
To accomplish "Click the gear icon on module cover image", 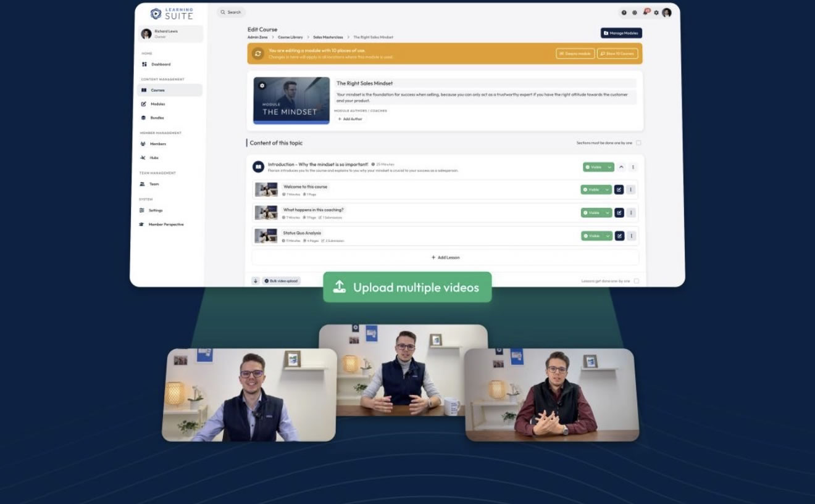I will point(262,85).
